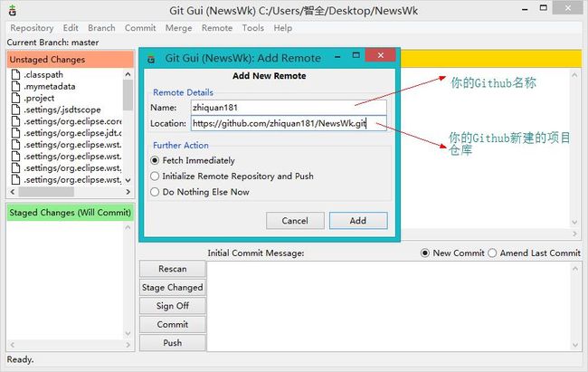This screenshot has width=588, height=372.
Task: Select .mymetadata in Unstaged Changes
Action: click(50, 86)
